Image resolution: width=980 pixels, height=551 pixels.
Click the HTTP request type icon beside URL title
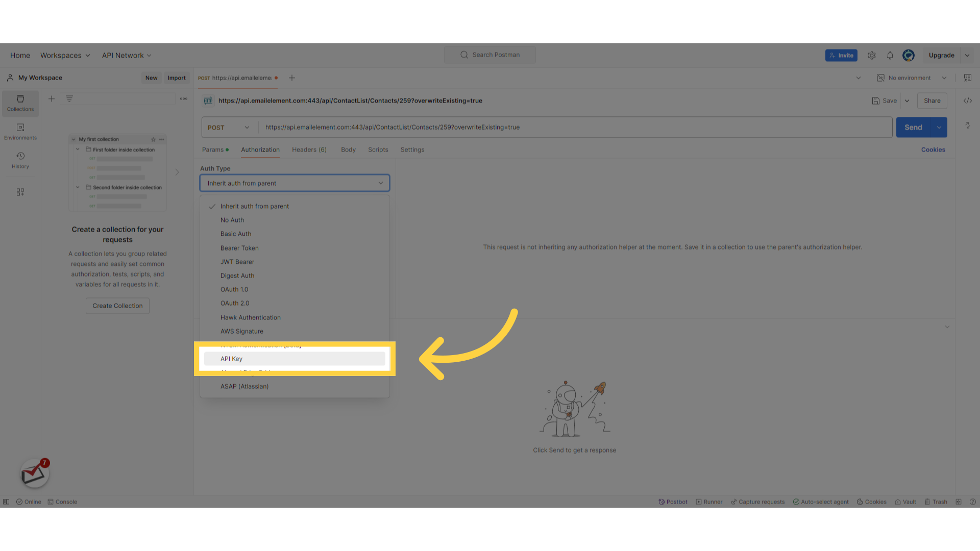tap(208, 101)
